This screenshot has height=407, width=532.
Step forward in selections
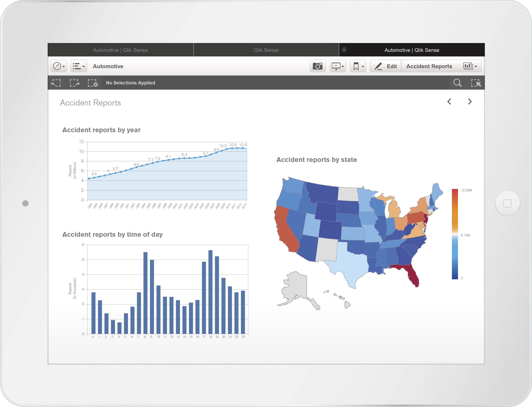tap(74, 83)
